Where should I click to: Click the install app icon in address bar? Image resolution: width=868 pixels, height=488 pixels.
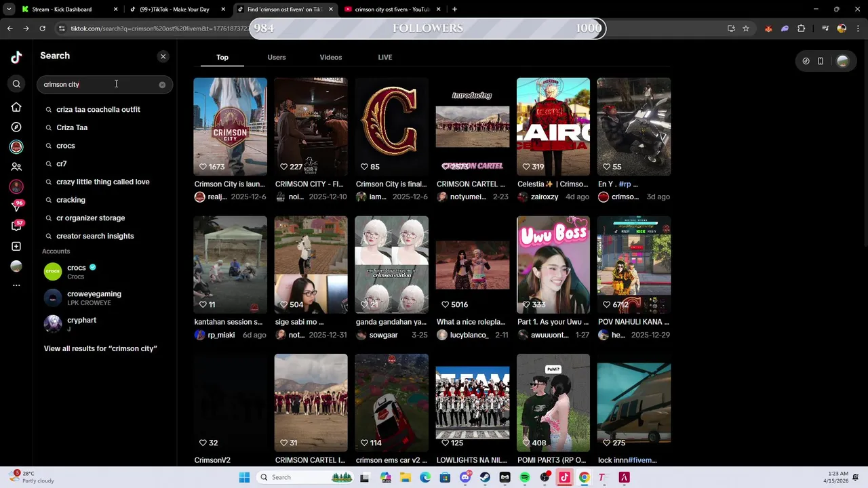tap(731, 28)
